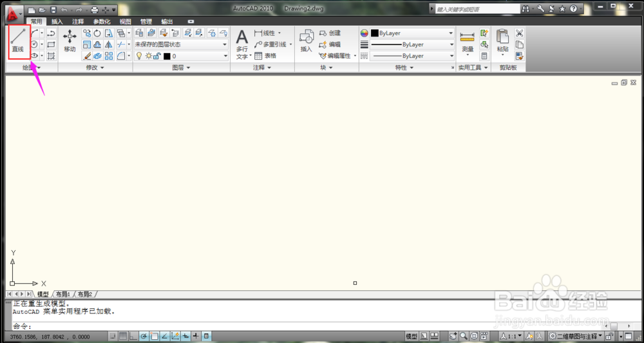Toggle Dynamic Input in status bar
This screenshot has width=644, height=343.
coord(185,336)
